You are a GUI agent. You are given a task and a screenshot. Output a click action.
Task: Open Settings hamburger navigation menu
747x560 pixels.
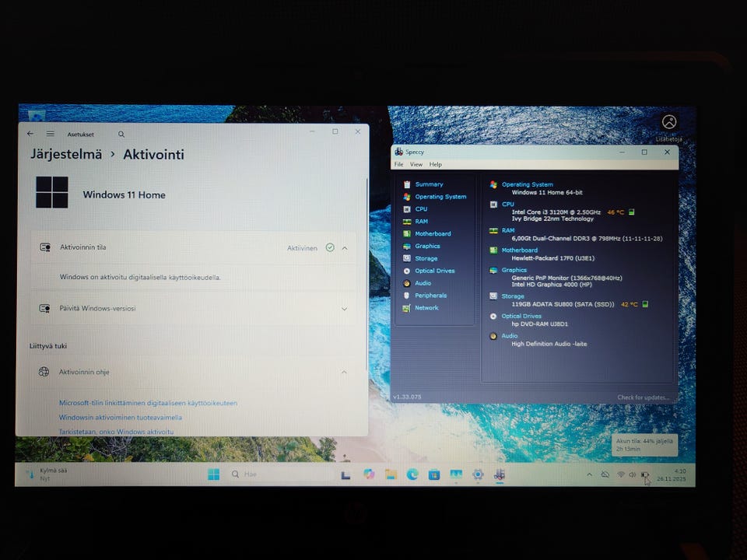pos(51,134)
